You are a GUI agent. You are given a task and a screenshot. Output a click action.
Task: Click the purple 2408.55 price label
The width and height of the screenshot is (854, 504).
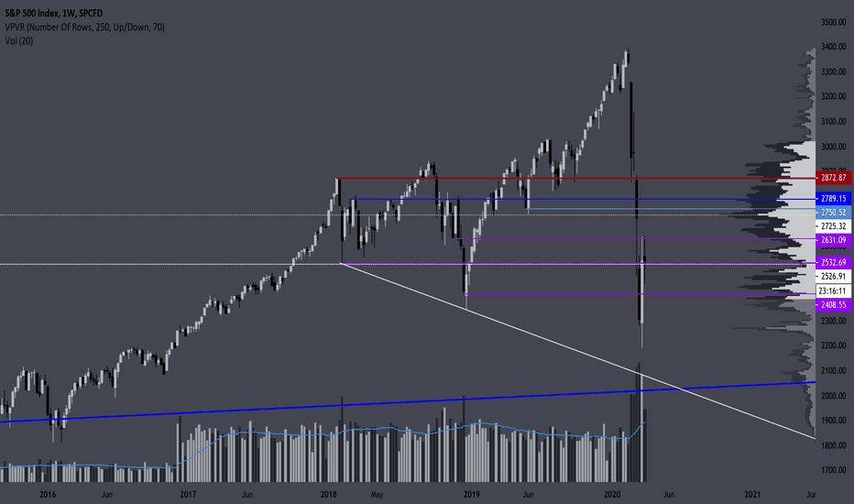pos(833,304)
